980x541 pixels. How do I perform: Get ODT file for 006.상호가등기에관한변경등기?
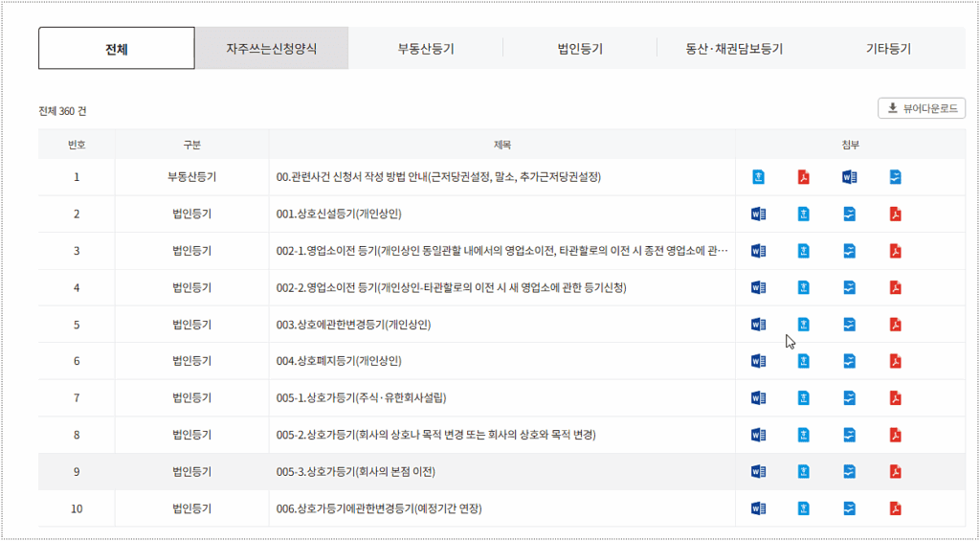850,508
